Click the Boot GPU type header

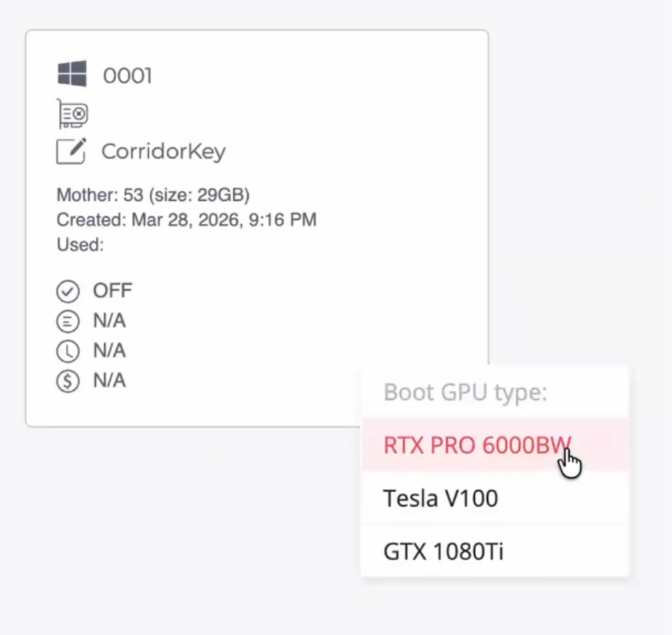465,392
